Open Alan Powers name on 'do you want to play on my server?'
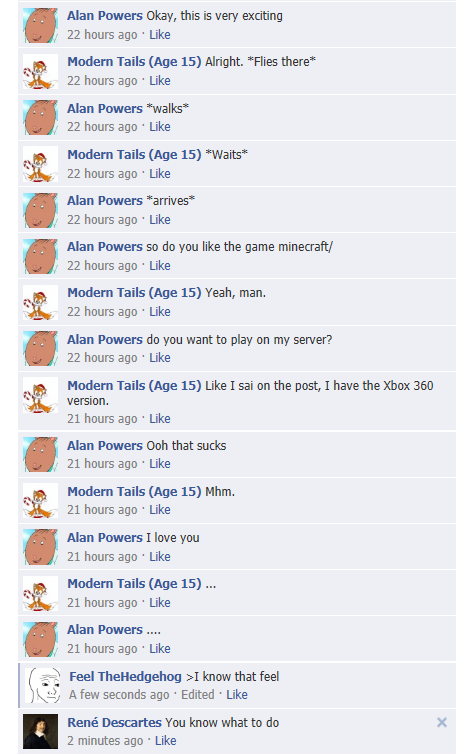The image size is (457, 755). click(104, 339)
